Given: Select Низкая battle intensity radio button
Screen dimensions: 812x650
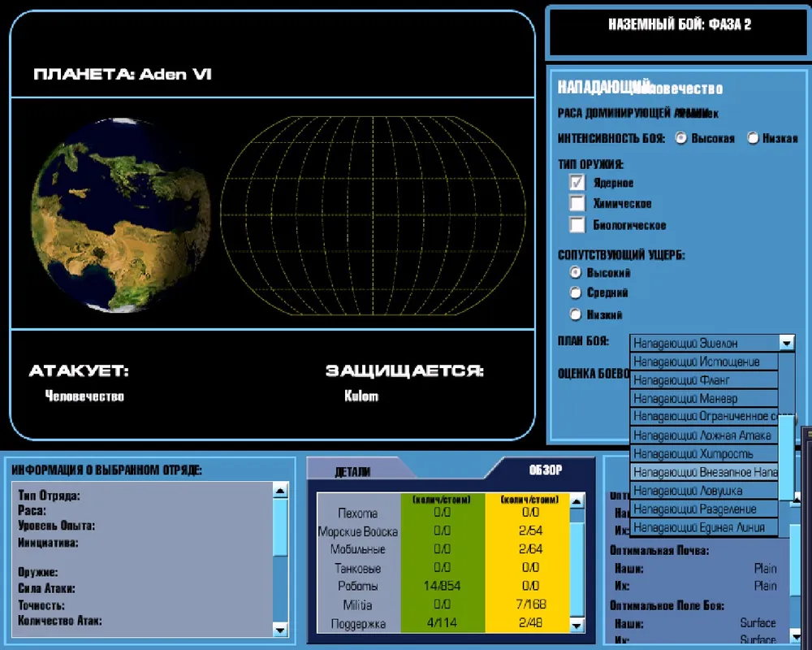Looking at the screenshot, I should click(x=753, y=138).
